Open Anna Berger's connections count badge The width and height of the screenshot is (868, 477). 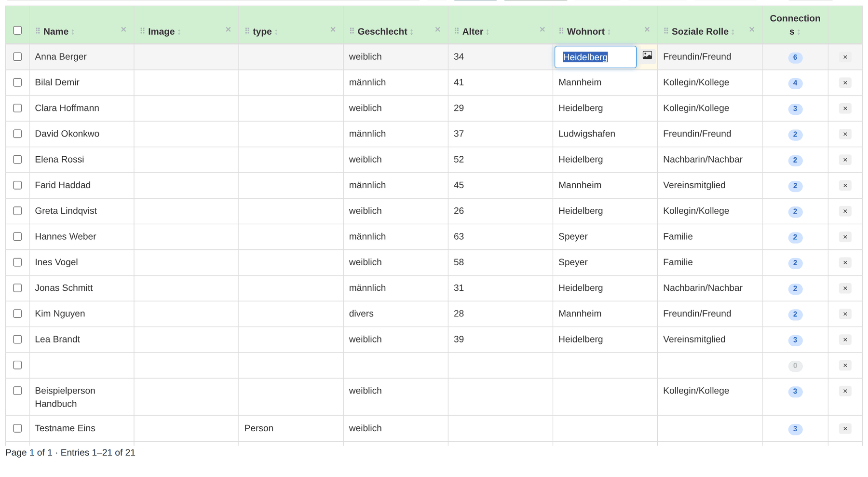pos(795,57)
